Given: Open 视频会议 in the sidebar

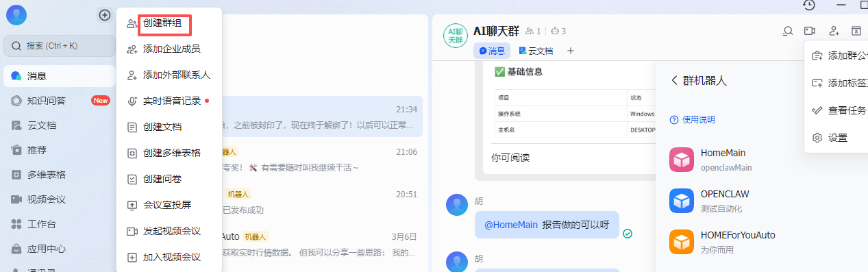Looking at the screenshot, I should (x=60, y=199).
